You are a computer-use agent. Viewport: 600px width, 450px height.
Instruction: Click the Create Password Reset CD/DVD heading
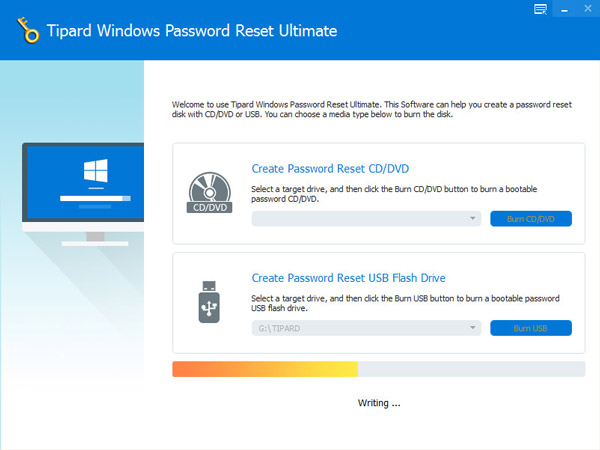tap(330, 168)
